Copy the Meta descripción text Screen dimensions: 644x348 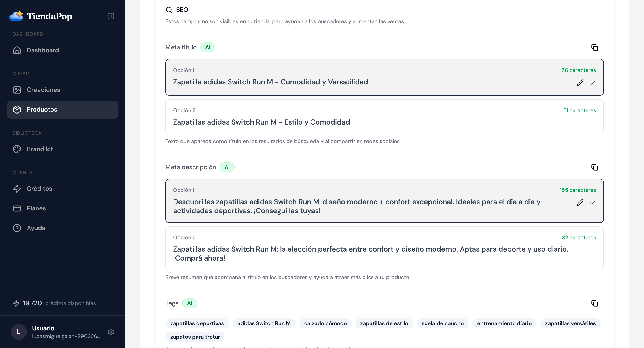[x=595, y=167]
